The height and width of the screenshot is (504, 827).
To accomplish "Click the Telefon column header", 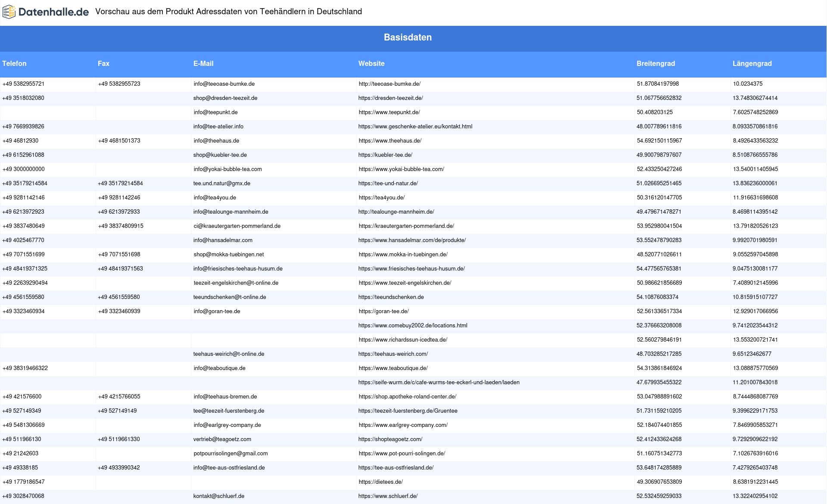I will 14,63.
